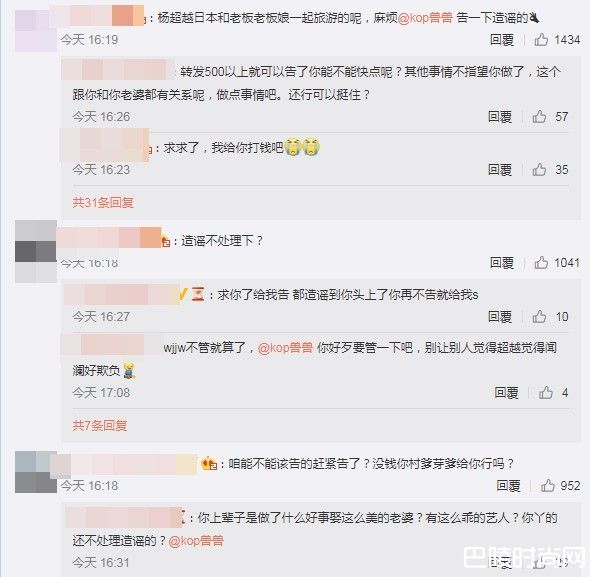590x577 pixels.
Task: Reply to the 造谣不处理下 comment
Action: (502, 263)
